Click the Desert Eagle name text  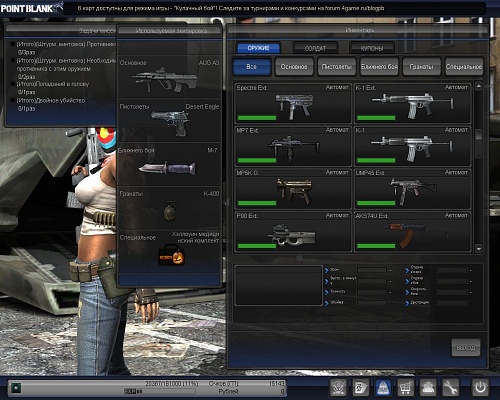pyautogui.click(x=202, y=107)
